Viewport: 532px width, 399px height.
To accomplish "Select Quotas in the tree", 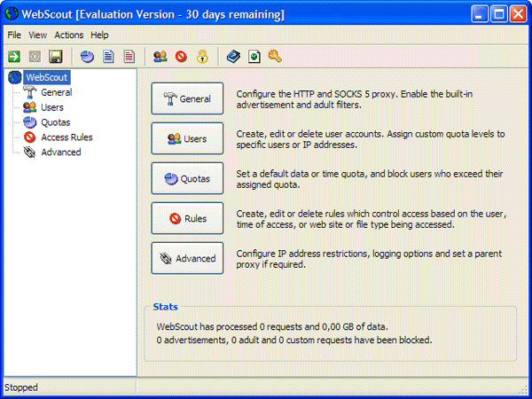I will [x=56, y=122].
